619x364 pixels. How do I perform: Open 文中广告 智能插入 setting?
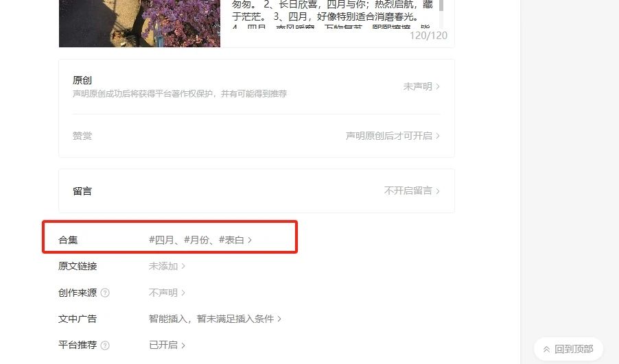pyautogui.click(x=215, y=319)
